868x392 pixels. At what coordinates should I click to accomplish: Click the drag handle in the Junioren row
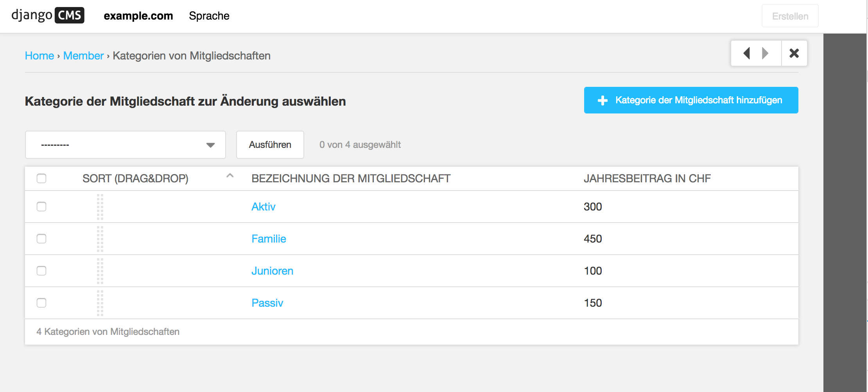(x=100, y=271)
